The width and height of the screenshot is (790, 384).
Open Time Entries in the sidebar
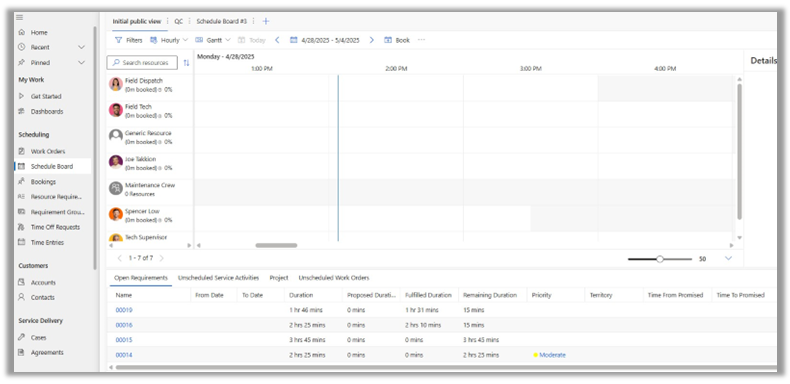pos(47,242)
